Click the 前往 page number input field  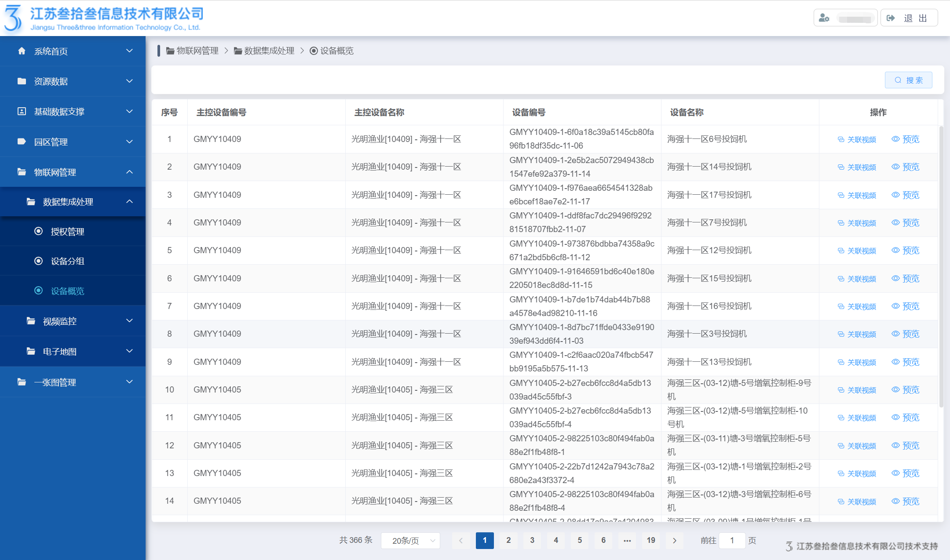click(732, 540)
